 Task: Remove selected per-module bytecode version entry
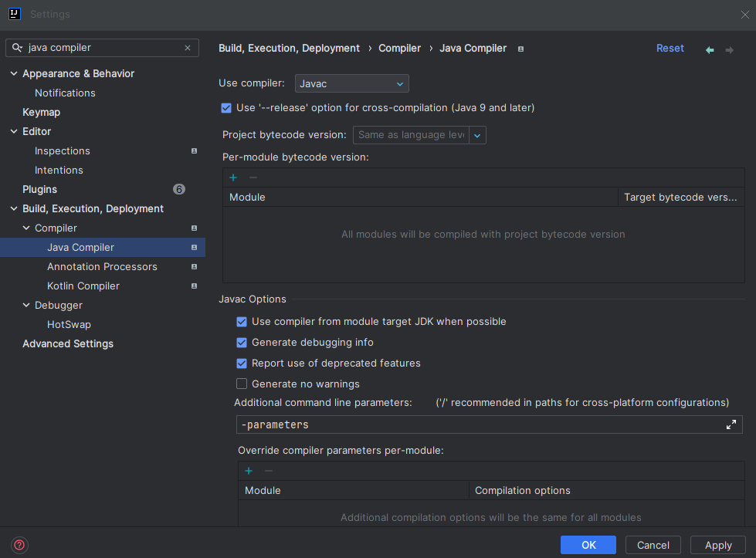(x=253, y=178)
